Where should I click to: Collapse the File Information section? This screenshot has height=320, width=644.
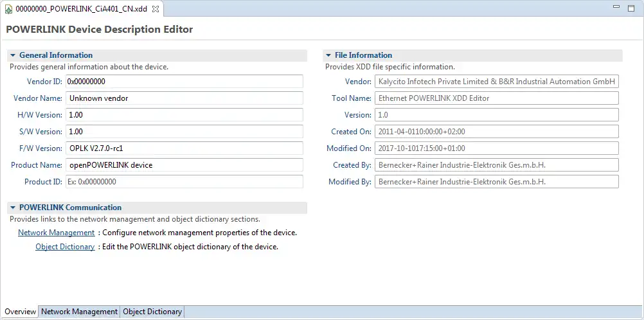click(328, 55)
